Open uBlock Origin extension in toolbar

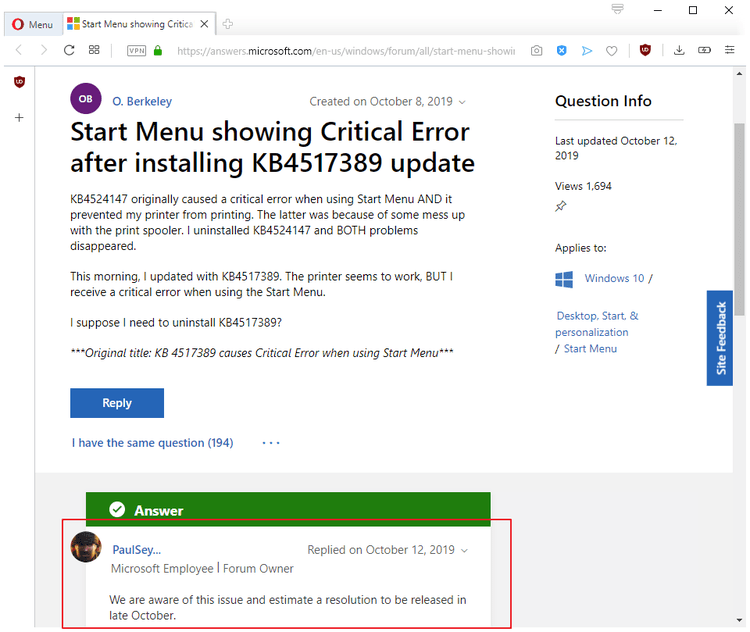645,50
